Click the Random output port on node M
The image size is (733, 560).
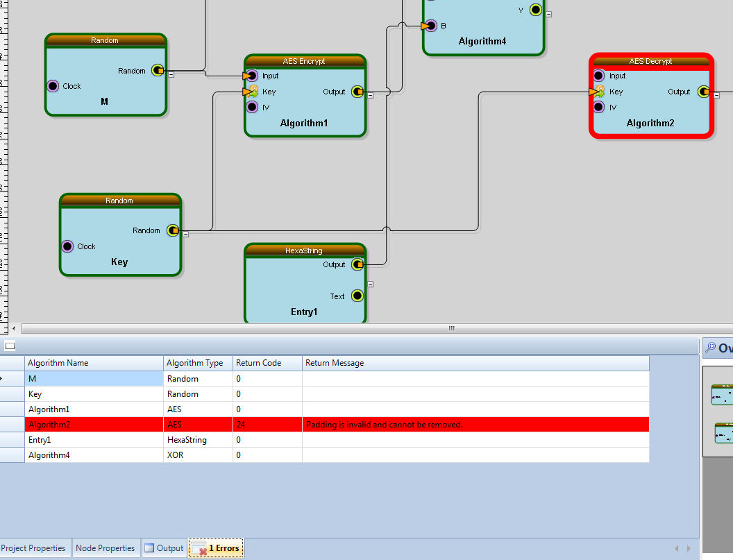coord(158,70)
